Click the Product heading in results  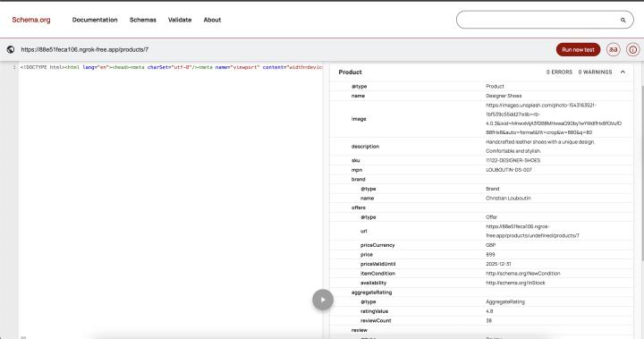coord(351,72)
